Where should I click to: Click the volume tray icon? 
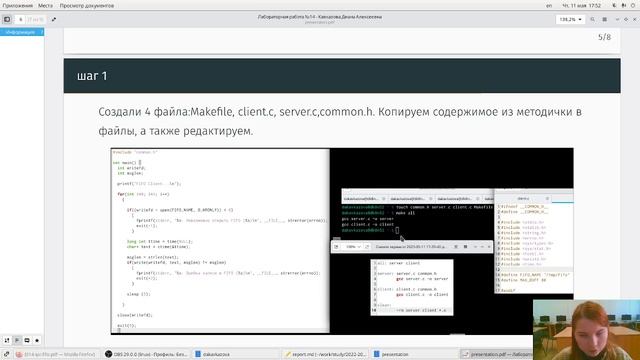coord(624,6)
